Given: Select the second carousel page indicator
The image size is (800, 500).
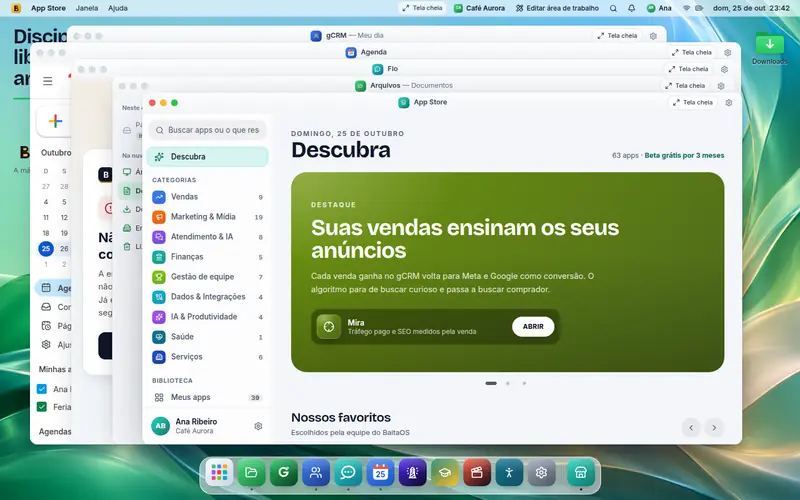Looking at the screenshot, I should click(508, 383).
